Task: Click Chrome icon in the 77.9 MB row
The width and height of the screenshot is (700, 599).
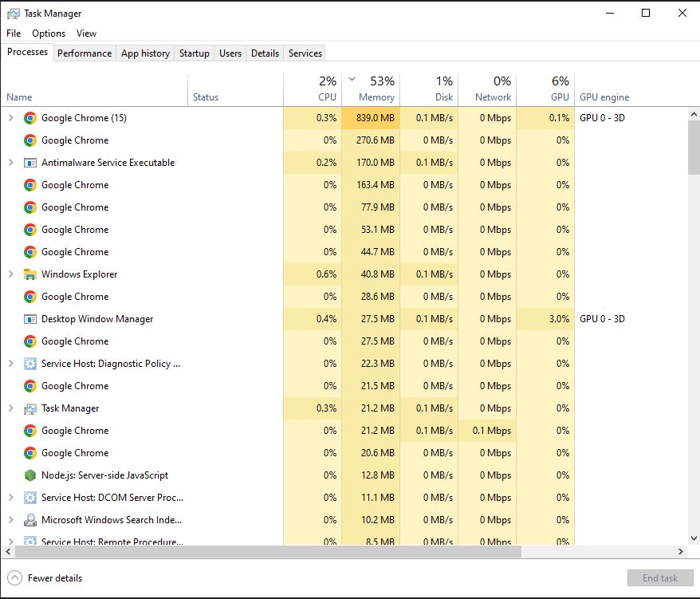Action: [30, 207]
